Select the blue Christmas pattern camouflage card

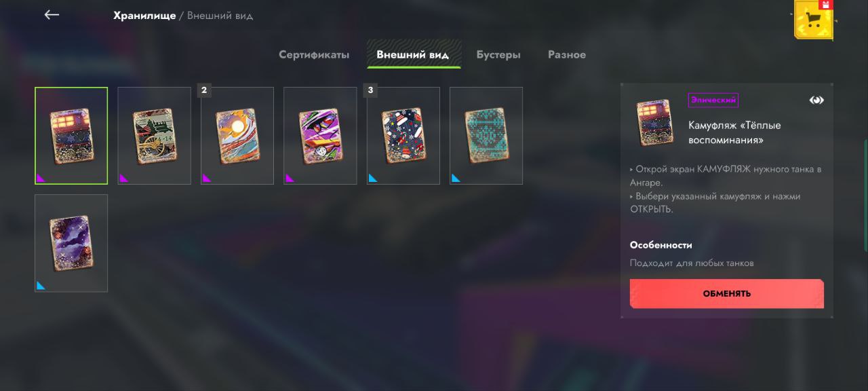[403, 136]
